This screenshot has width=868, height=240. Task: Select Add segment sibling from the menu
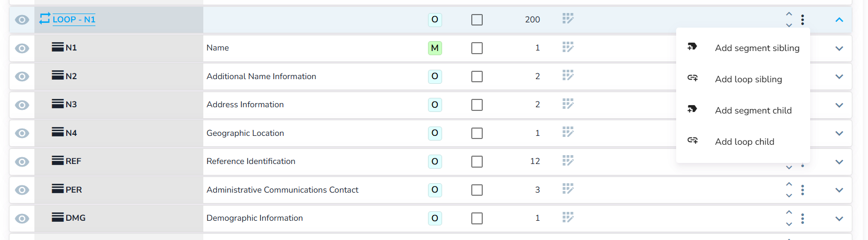(756, 48)
